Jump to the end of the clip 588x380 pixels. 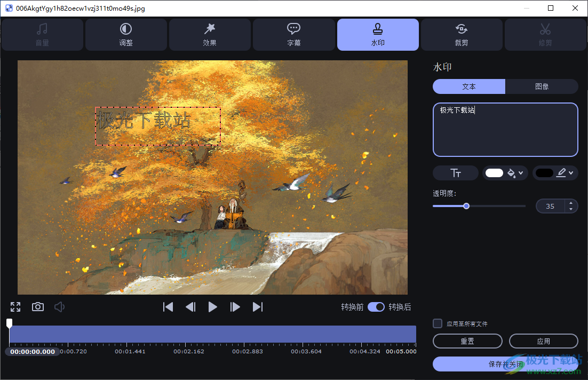pyautogui.click(x=257, y=307)
